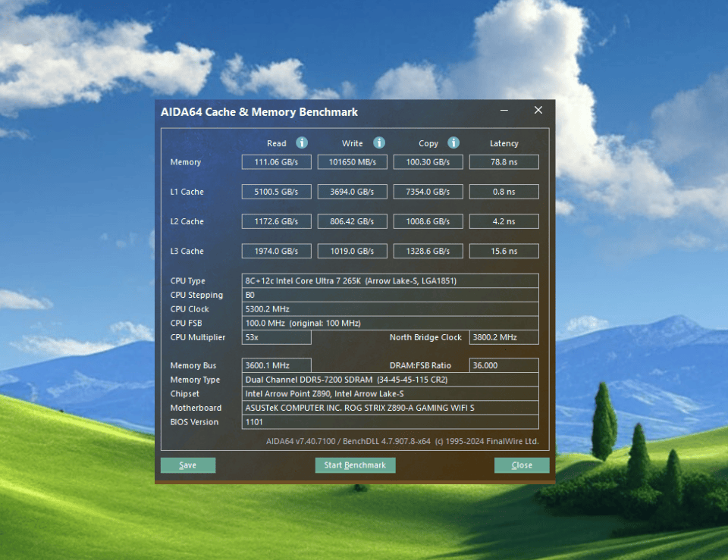Select Memory Read value 111.06 GB/s
The height and width of the screenshot is (560, 728).
(x=276, y=162)
